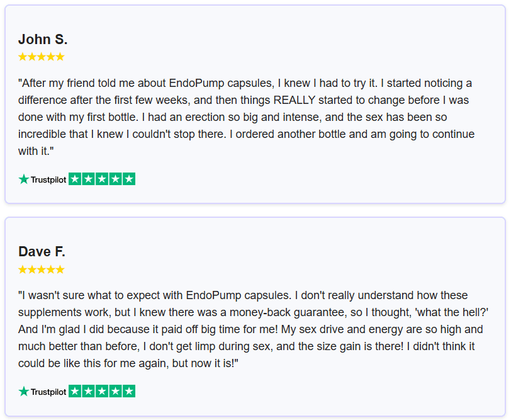511x420 pixels.
Task: Click the yellow star rating below John S.
Action: coord(42,57)
